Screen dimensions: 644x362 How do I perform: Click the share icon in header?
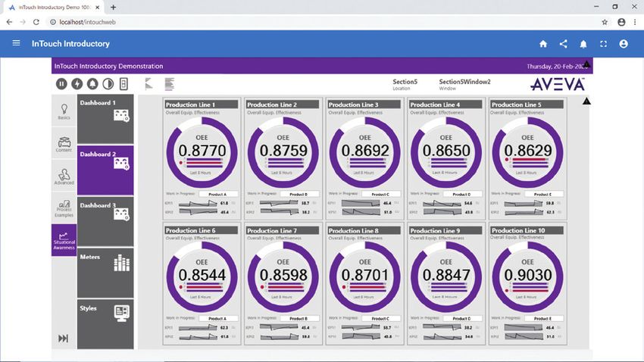click(x=563, y=44)
